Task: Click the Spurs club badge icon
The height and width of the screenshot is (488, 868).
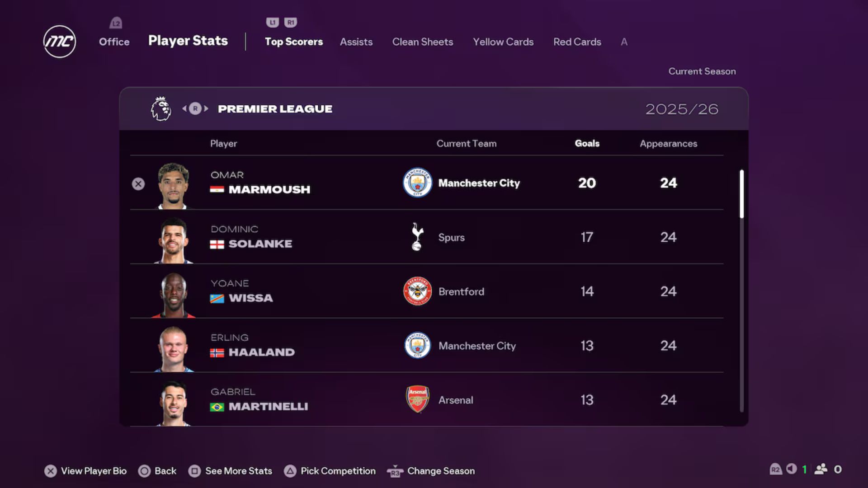Action: coord(417,237)
